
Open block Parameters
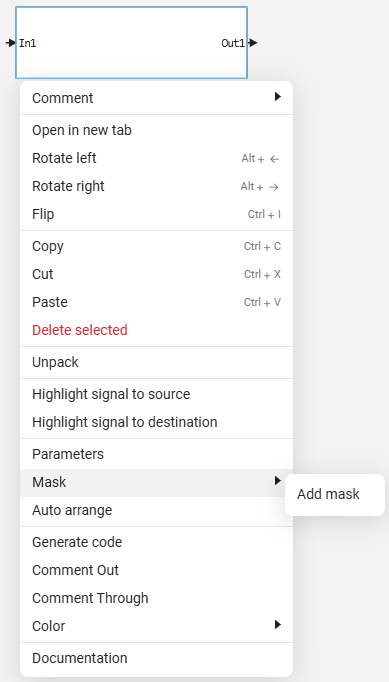click(x=157, y=454)
